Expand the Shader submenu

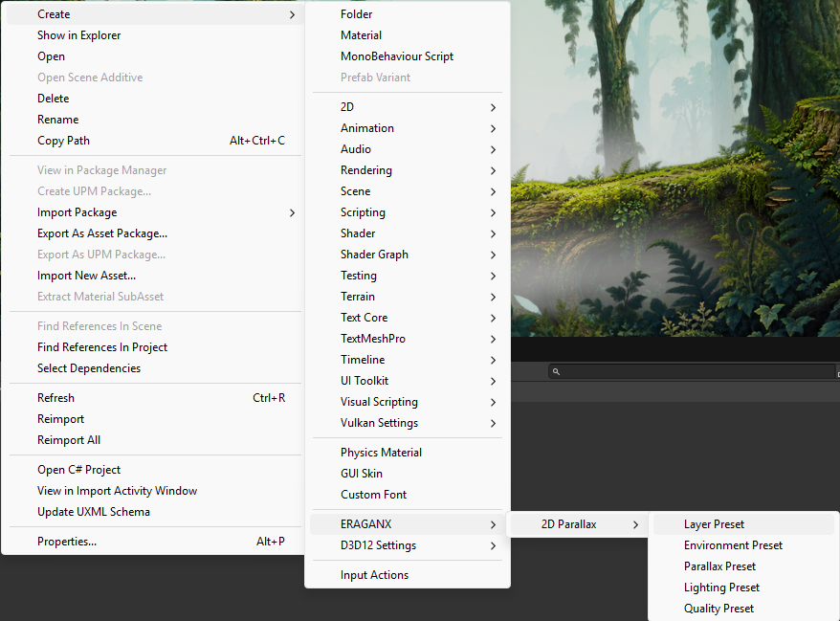(x=408, y=233)
